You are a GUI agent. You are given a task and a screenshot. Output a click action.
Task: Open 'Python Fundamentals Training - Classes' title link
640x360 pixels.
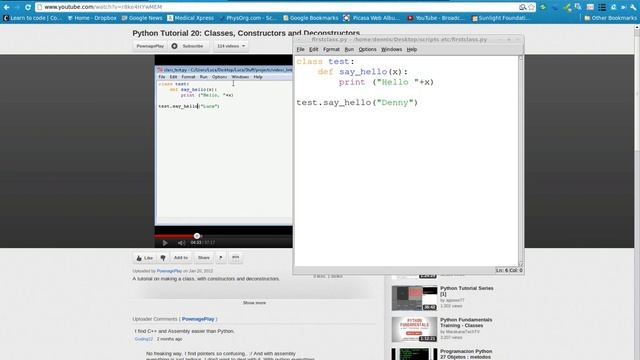[x=466, y=322]
